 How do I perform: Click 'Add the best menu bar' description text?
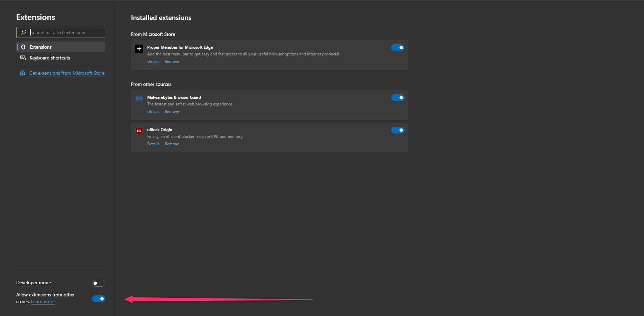click(243, 54)
